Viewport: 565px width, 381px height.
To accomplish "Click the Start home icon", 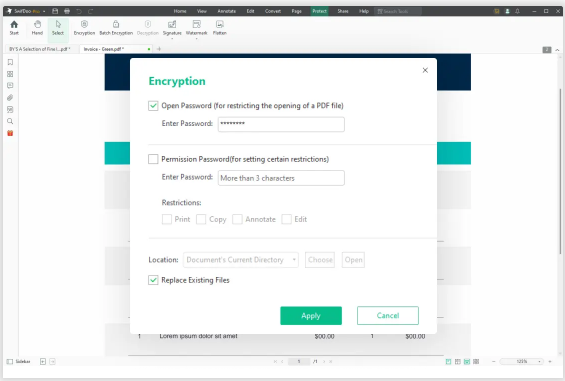I will point(14,28).
